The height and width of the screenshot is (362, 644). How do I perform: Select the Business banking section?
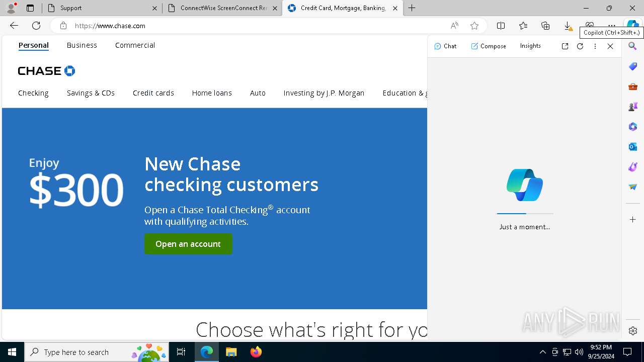[x=82, y=45]
